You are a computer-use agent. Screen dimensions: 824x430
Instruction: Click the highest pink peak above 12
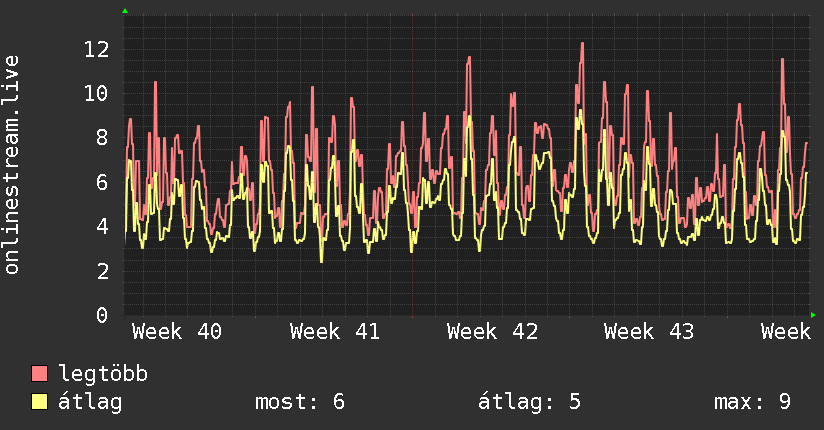pos(582,45)
